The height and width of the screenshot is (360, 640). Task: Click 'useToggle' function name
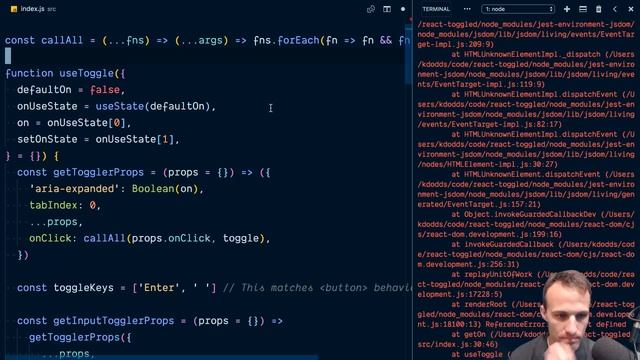point(87,73)
